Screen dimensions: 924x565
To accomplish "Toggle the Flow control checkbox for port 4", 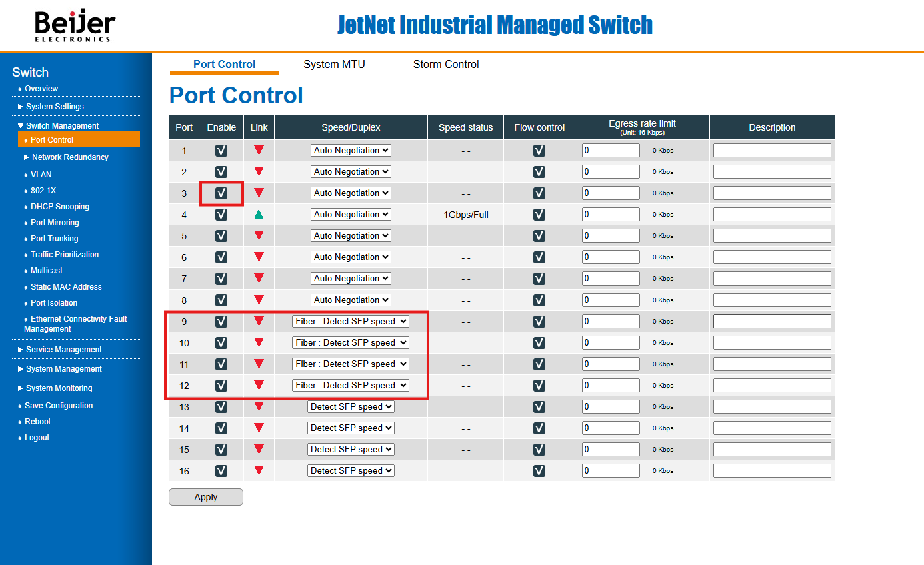I will (x=539, y=215).
